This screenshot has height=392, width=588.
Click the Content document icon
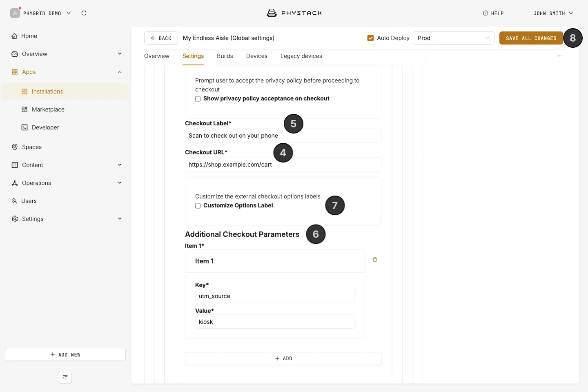click(x=15, y=165)
